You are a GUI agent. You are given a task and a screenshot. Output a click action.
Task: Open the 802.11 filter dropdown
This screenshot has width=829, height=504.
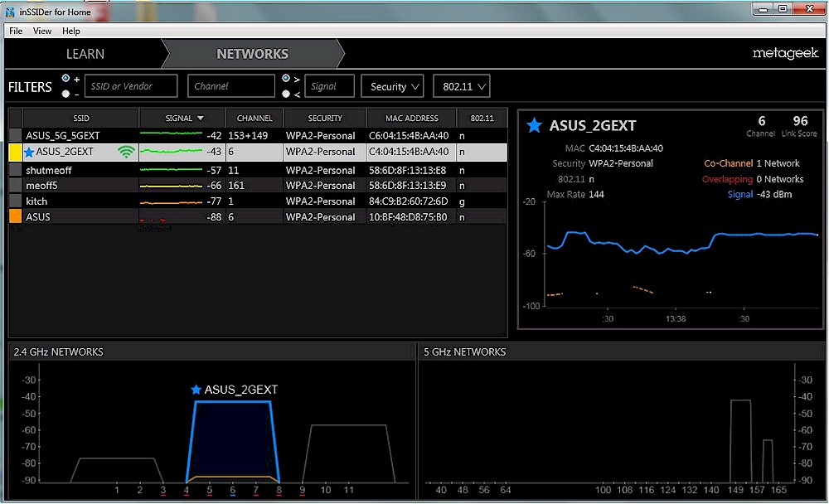point(462,86)
